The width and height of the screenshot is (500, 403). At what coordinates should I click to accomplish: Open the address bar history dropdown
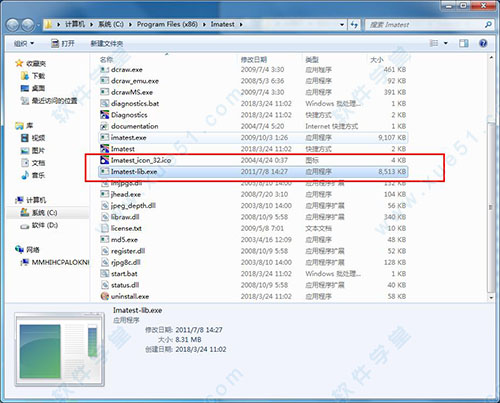coord(342,24)
